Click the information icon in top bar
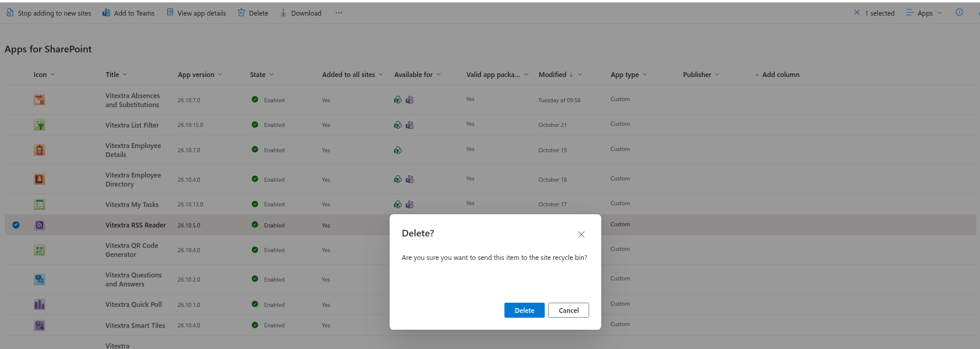The width and height of the screenshot is (980, 349). 960,13
